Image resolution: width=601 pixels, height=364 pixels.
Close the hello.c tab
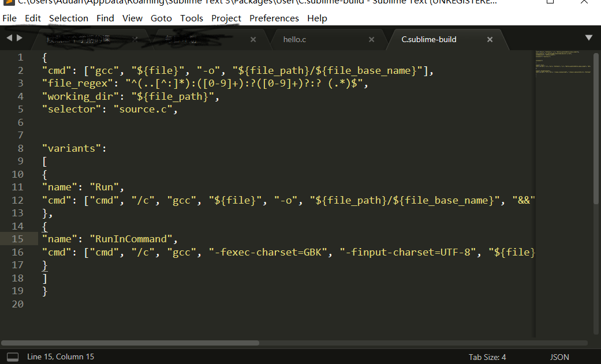point(371,39)
